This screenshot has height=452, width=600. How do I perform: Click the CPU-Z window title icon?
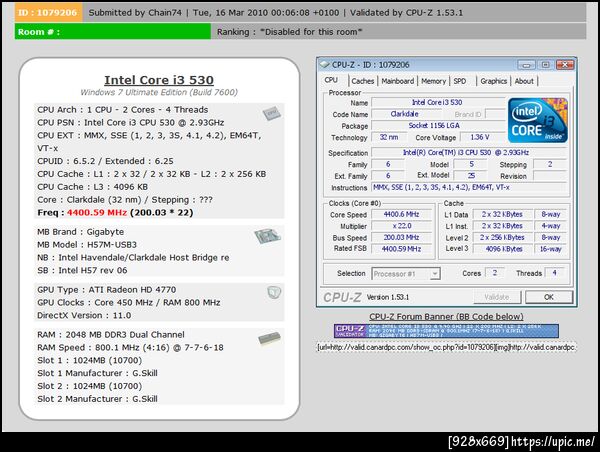[x=324, y=64]
